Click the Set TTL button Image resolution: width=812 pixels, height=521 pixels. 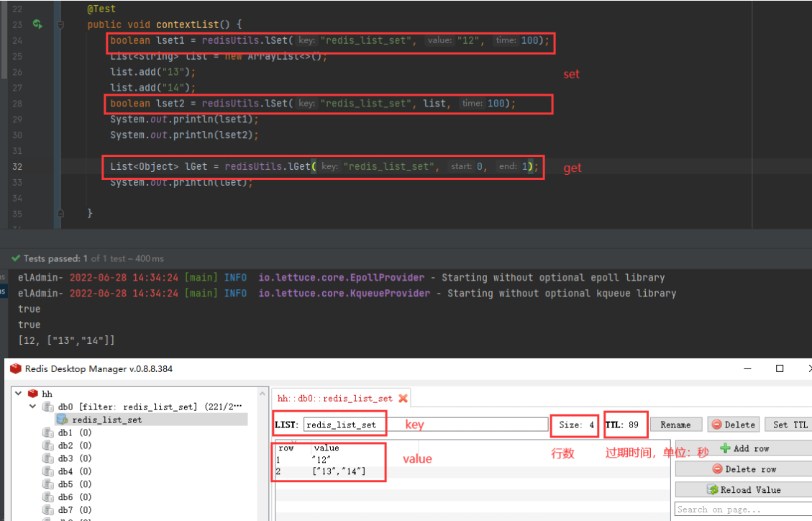tap(790, 425)
